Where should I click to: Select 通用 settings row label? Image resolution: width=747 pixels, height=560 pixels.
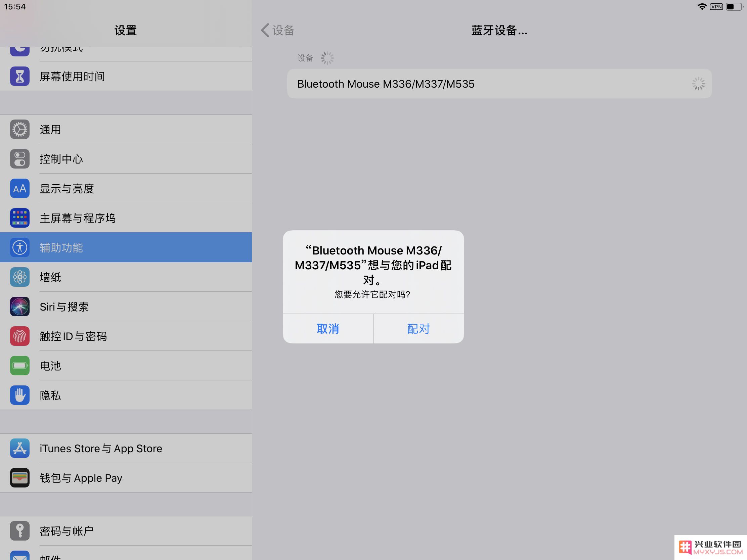tap(50, 130)
